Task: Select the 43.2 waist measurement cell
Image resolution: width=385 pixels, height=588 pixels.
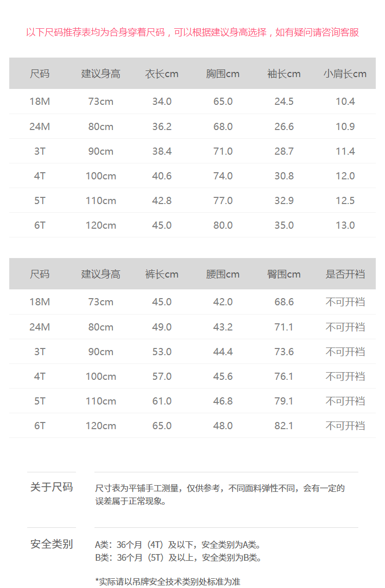Action: pyautogui.click(x=223, y=327)
